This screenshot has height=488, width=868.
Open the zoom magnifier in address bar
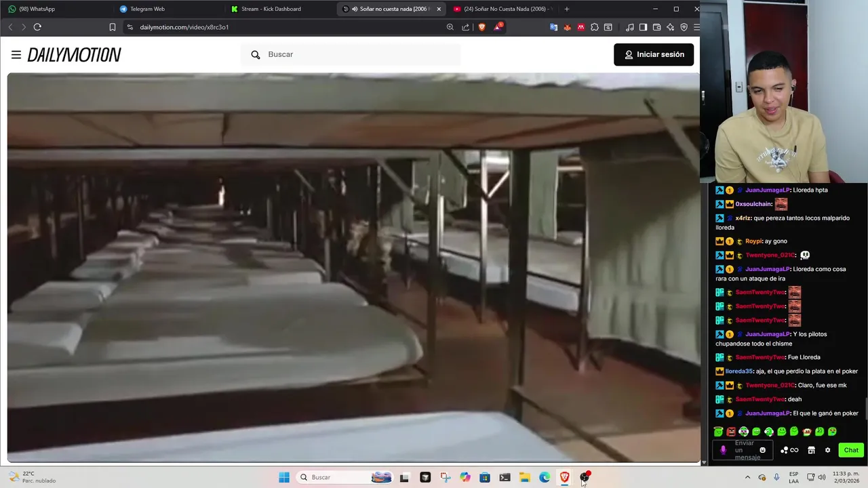450,27
